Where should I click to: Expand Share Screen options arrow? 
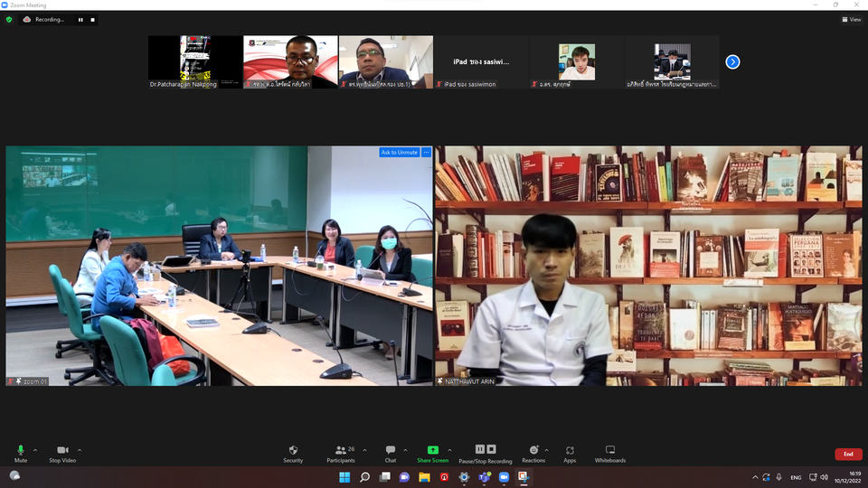tap(448, 449)
